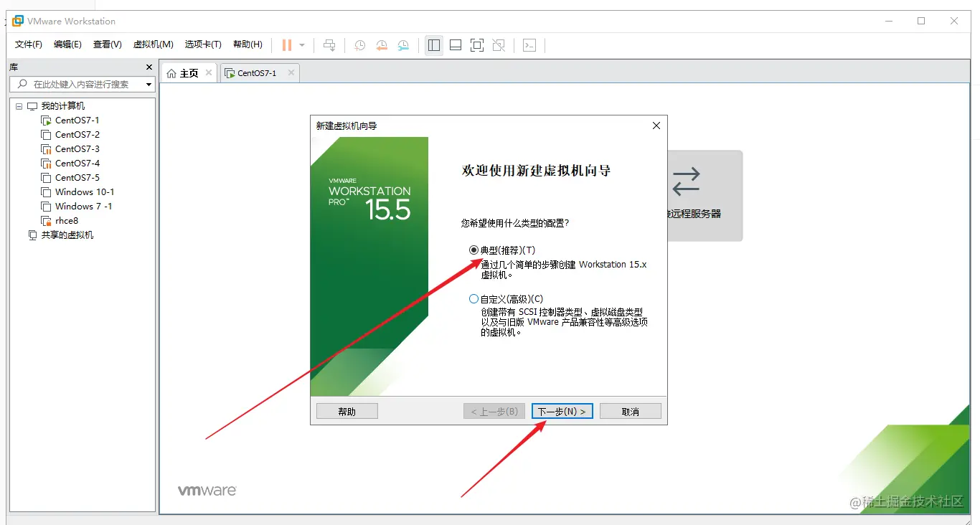Click the running VM icon beside CentOS7-1 in tree
This screenshot has width=980, height=525.
(46, 120)
